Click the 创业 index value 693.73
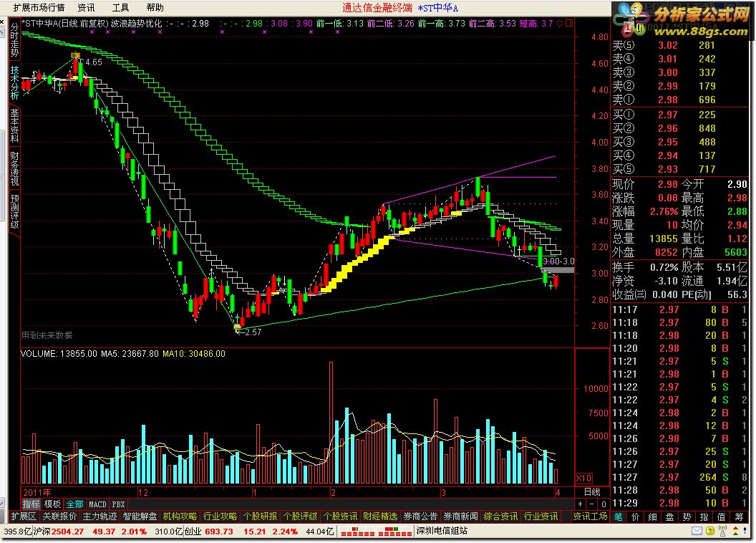The image size is (756, 543). [219, 532]
